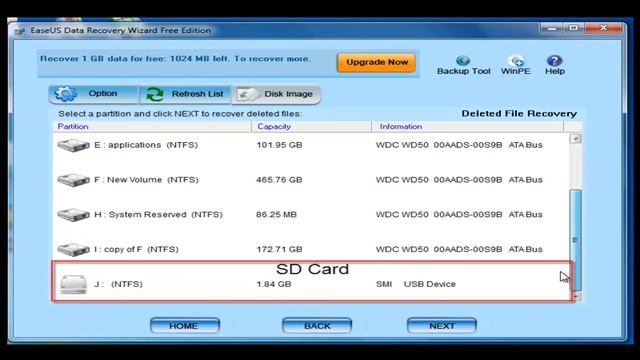Minimize the EaseUS window
Viewport: 640px width, 360px height.
coord(551,28)
